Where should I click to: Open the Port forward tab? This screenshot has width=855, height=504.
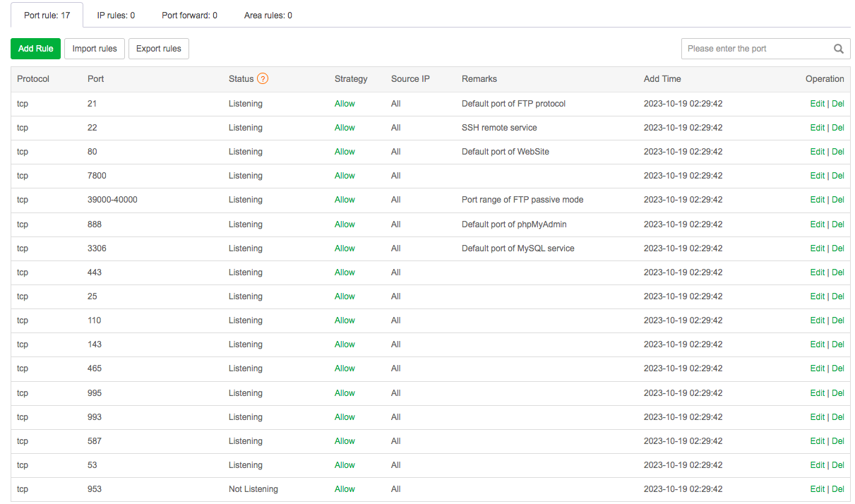point(189,15)
